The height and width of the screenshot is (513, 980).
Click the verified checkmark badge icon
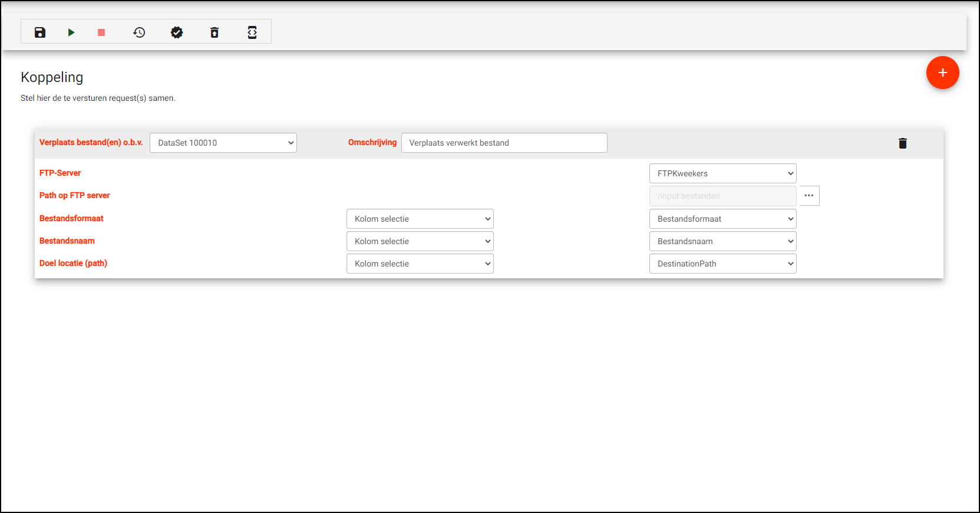point(177,32)
